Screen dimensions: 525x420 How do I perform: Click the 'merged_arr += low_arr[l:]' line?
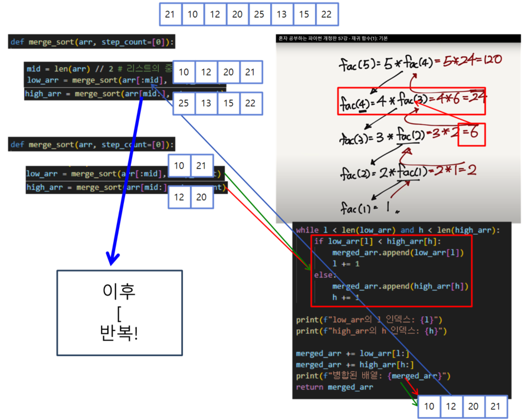[353, 354]
